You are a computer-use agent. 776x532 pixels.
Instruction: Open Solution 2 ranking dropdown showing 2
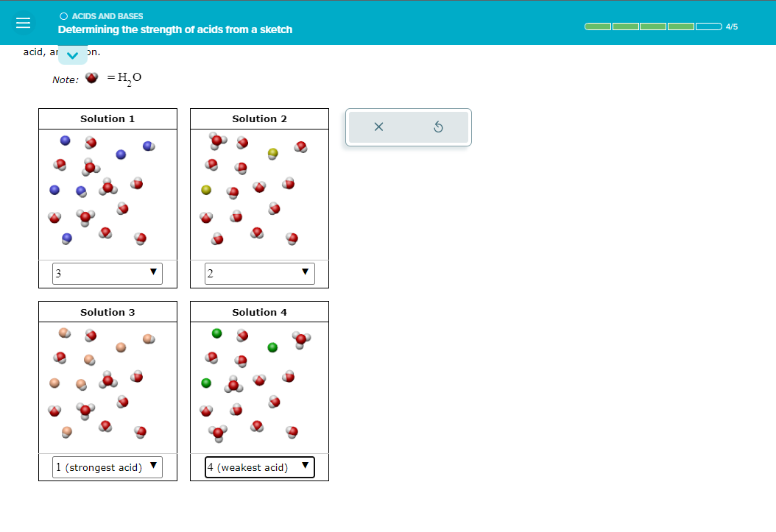coord(259,274)
